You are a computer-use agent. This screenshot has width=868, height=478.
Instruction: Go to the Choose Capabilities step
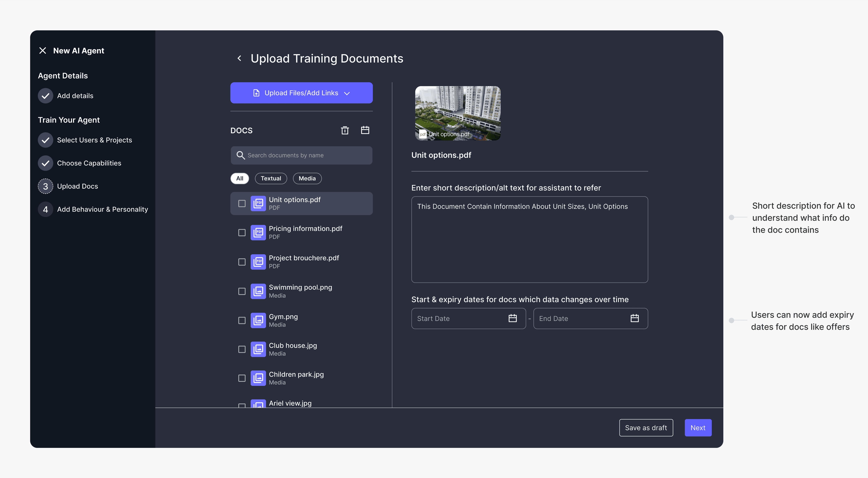point(89,163)
